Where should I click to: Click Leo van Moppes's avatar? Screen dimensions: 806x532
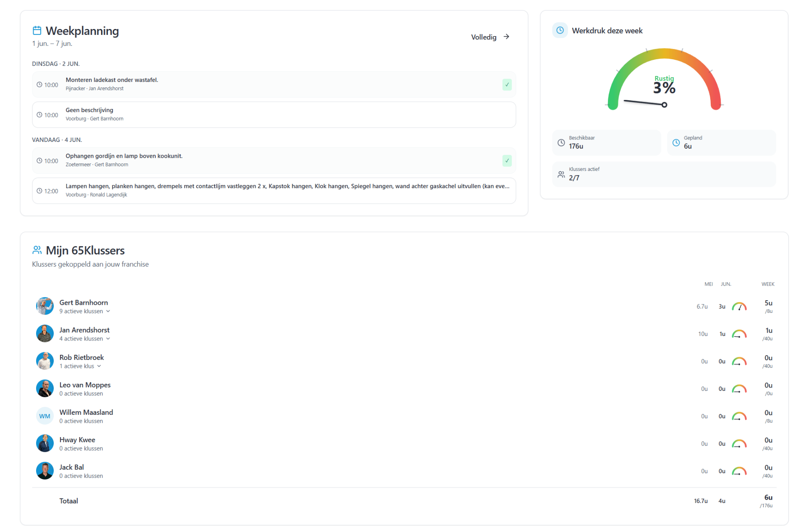(45, 388)
